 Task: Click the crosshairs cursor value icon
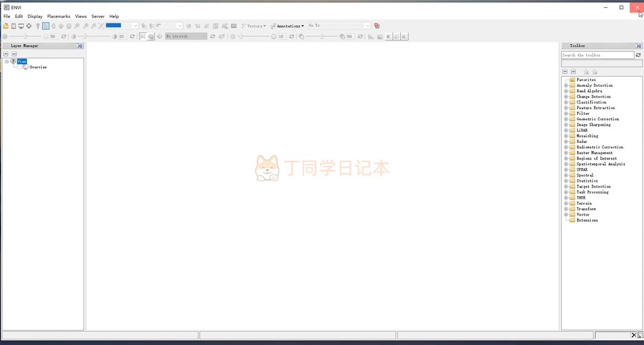[29, 26]
